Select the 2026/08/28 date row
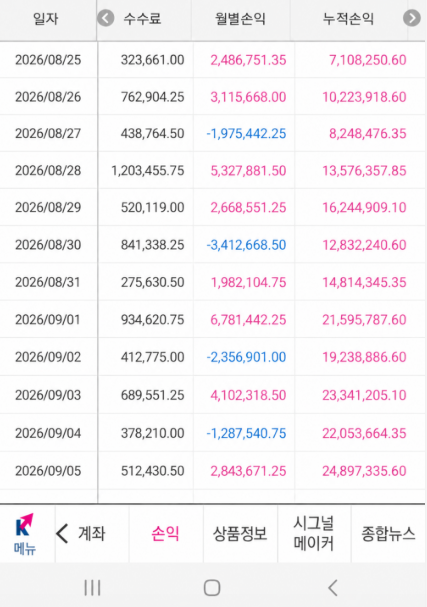 [x=213, y=170]
